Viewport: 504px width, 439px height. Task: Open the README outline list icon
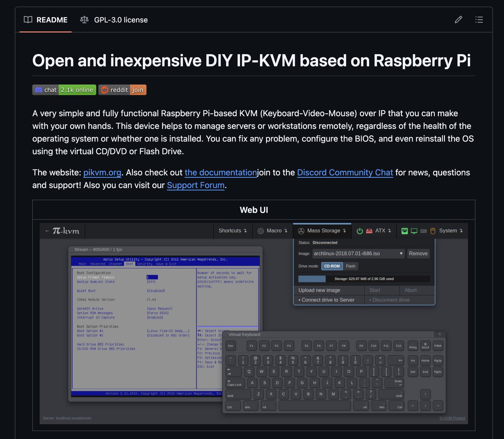(479, 20)
